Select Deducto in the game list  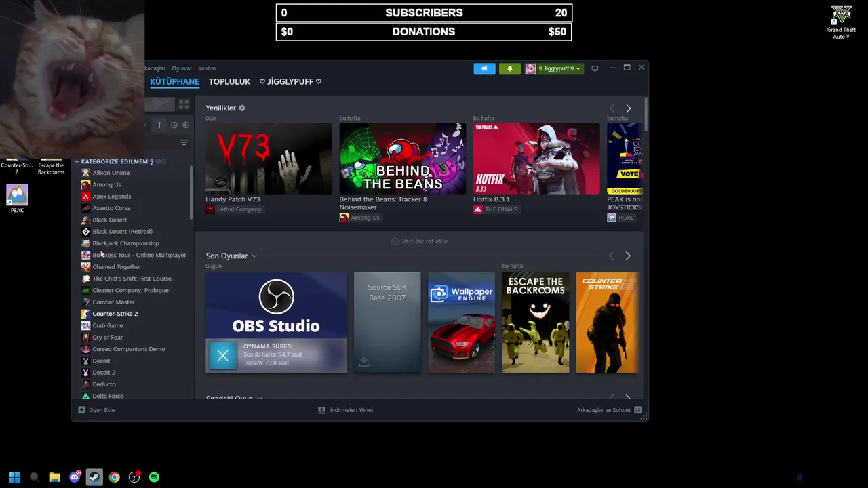point(104,384)
